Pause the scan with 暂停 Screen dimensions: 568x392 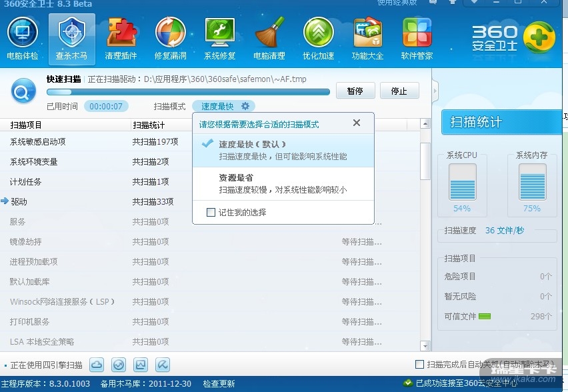355,91
